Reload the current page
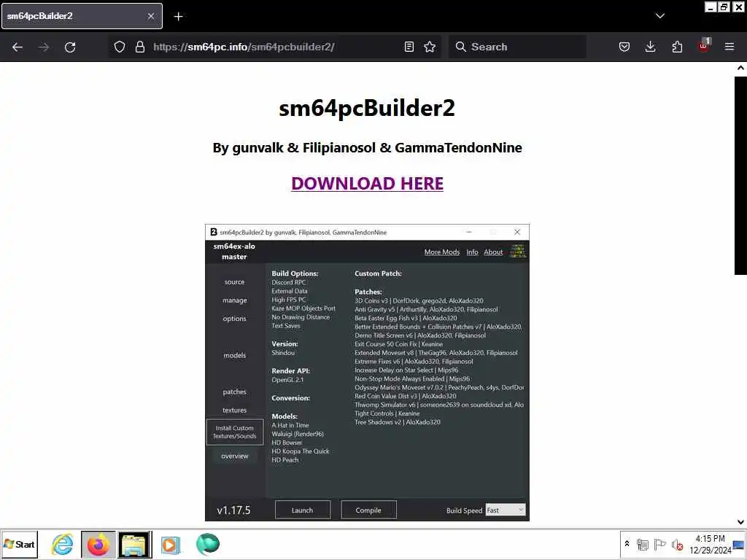The image size is (747, 560). (x=70, y=47)
